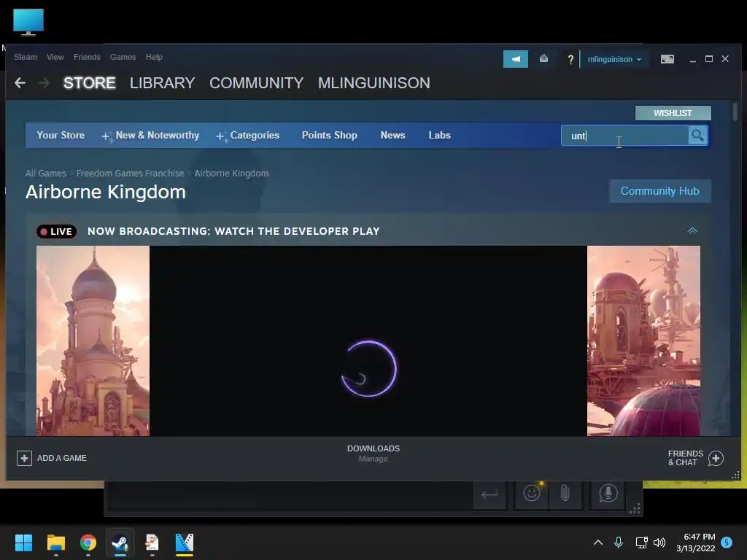Click the send arrow in chat window
747x560 pixels.
[489, 494]
